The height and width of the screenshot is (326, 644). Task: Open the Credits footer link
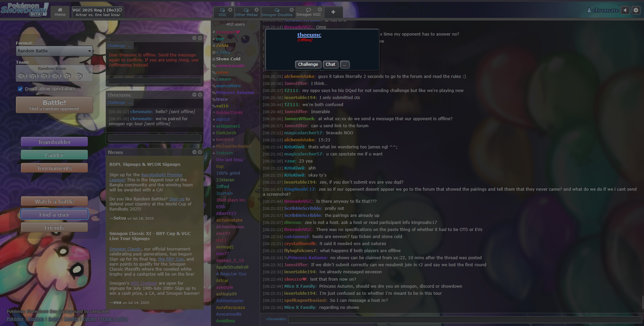click(x=71, y=319)
